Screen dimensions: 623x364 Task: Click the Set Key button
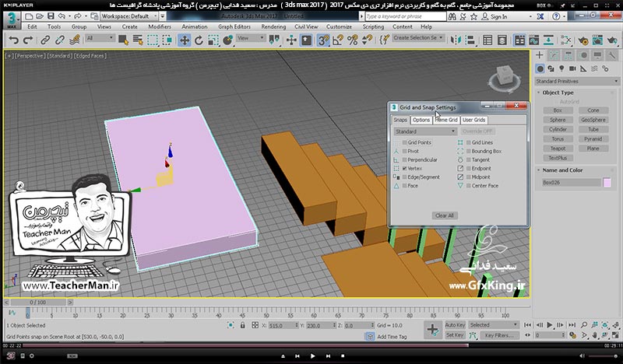point(455,335)
